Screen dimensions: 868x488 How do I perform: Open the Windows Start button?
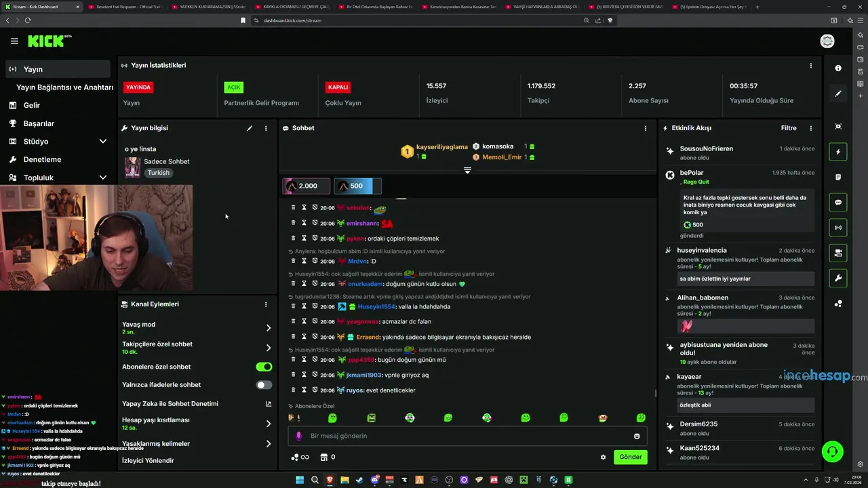(x=300, y=480)
